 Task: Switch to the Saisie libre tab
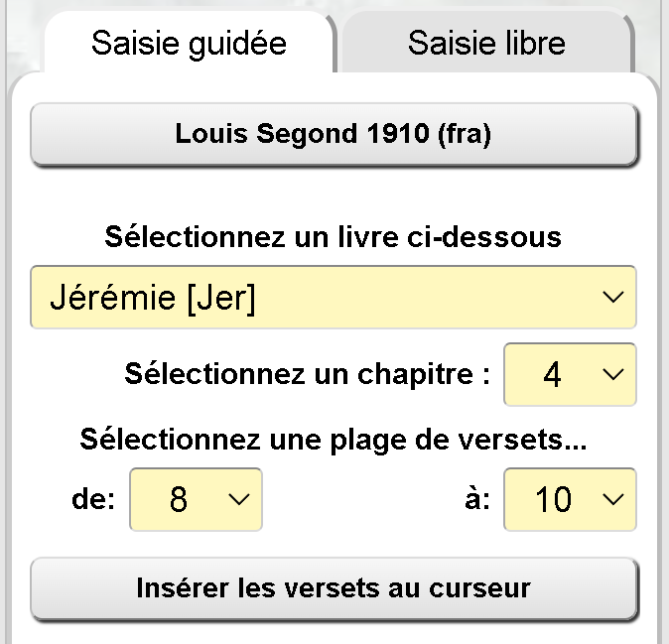pyautogui.click(x=486, y=44)
